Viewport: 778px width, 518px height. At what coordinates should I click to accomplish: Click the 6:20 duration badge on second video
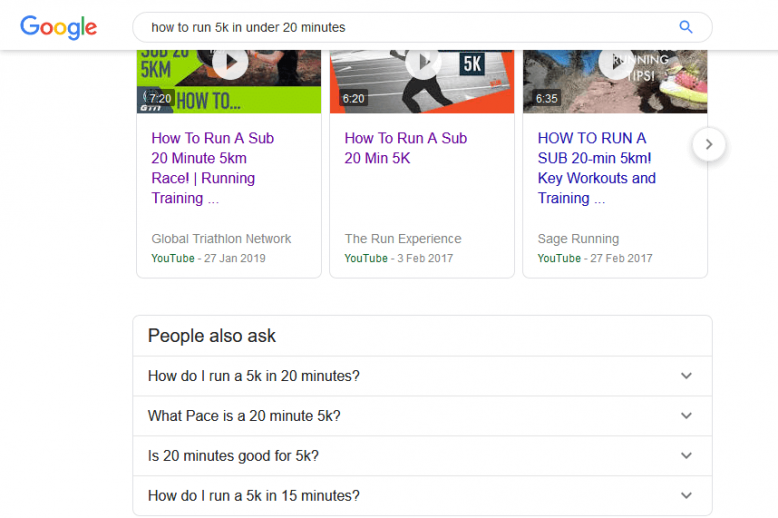coord(353,99)
